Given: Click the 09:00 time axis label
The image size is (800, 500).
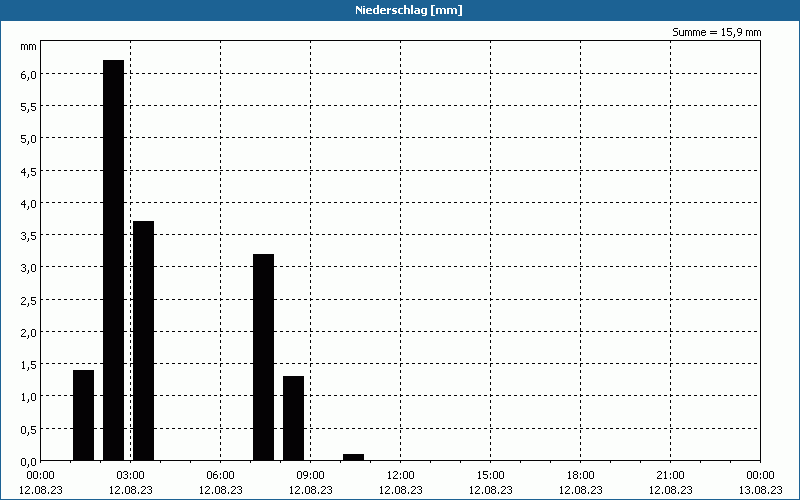Looking at the screenshot, I should pos(310,476).
